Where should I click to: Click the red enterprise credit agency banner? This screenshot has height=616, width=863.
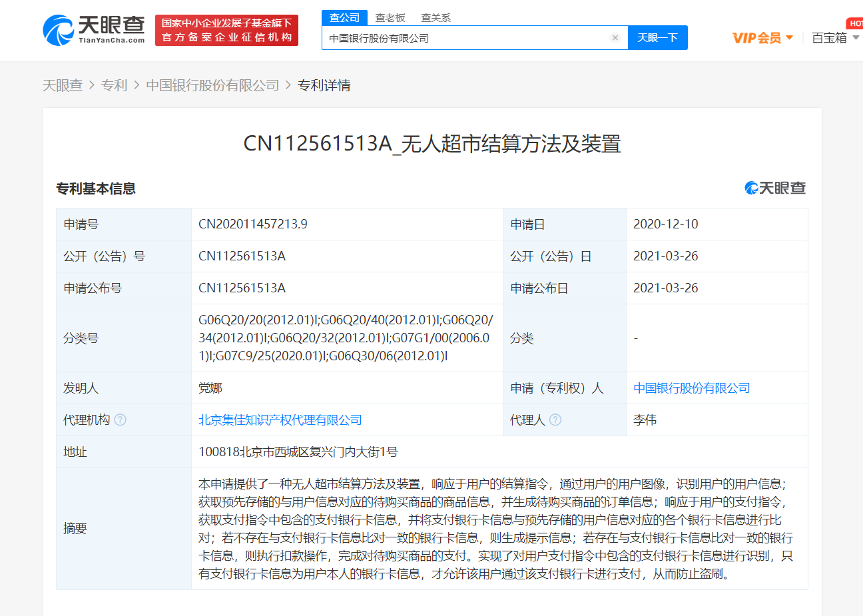pos(226,29)
